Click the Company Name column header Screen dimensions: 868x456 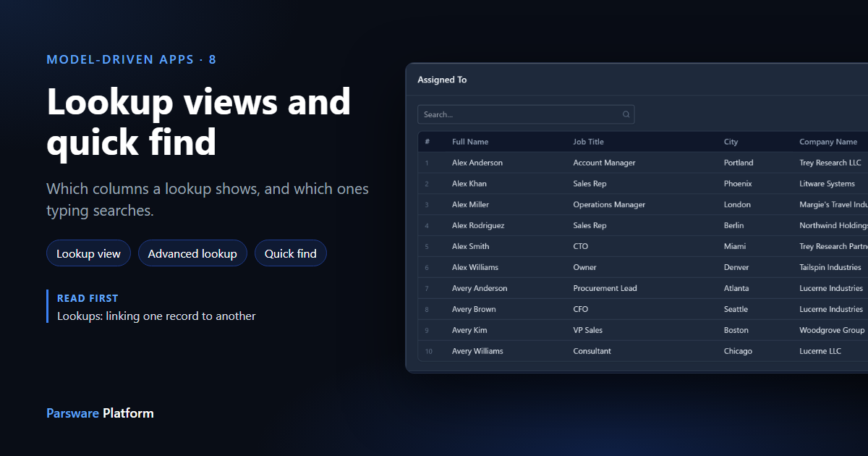pyautogui.click(x=828, y=142)
